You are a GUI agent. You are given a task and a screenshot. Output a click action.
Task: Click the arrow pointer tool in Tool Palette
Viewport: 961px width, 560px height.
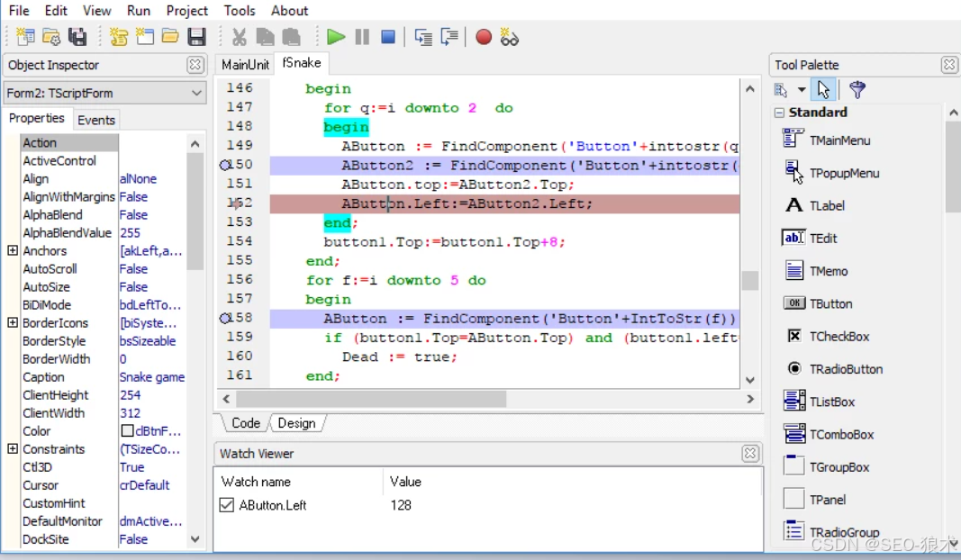823,90
